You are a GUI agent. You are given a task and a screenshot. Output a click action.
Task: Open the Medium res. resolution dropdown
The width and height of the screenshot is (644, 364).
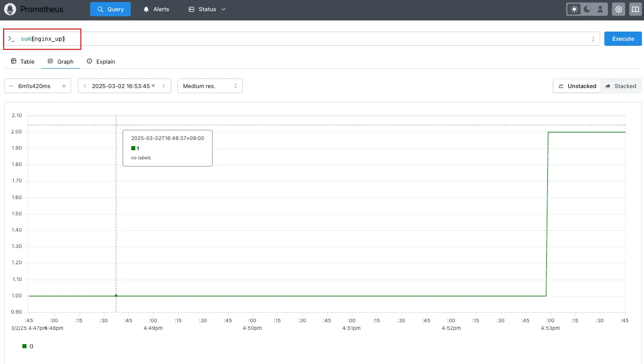[210, 86]
